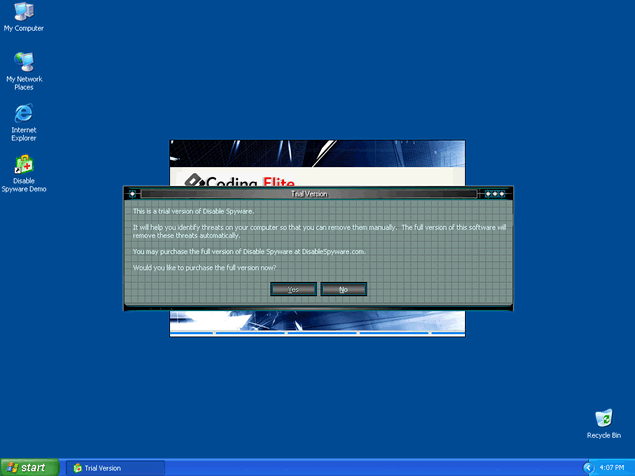Select the My Network Places icon
The width and height of the screenshot is (635, 476).
pos(23,62)
